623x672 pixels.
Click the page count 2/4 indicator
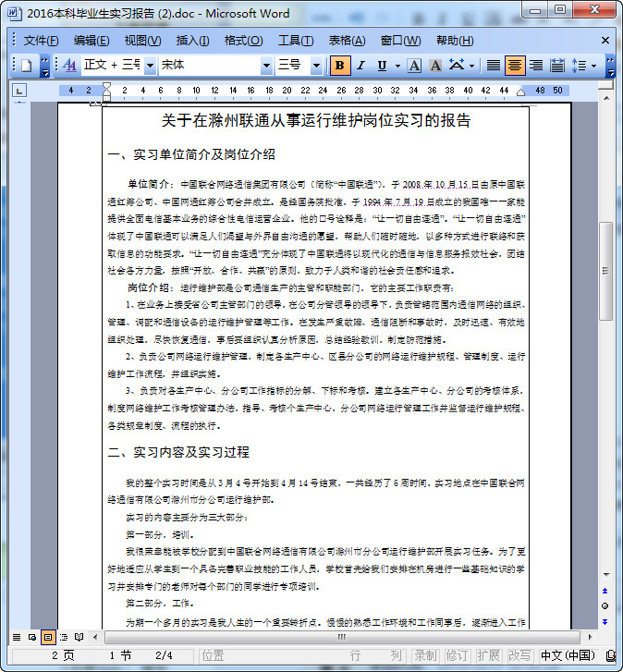pos(164,655)
